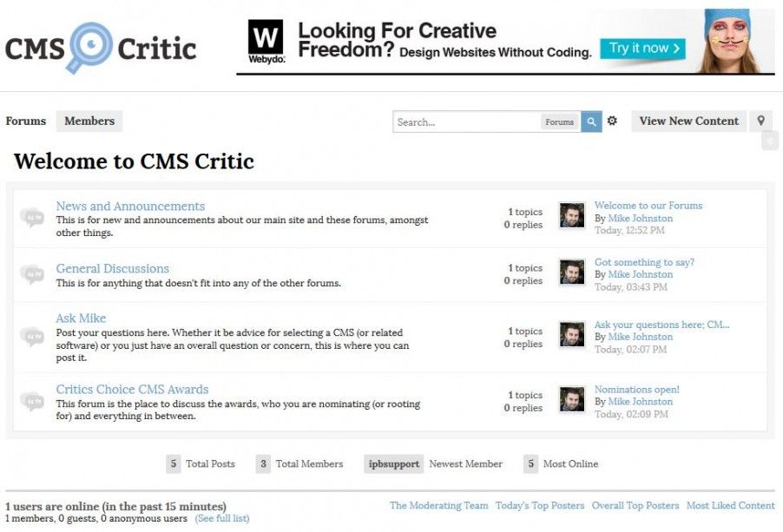This screenshot has height=532, width=783.
Task: Click View New Content button
Action: click(688, 121)
